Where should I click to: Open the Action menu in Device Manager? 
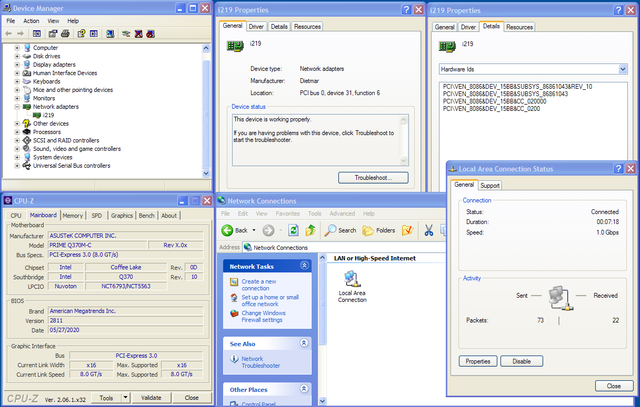31,21
